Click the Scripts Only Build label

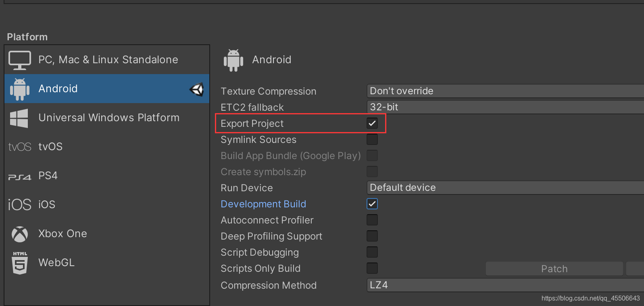(261, 269)
